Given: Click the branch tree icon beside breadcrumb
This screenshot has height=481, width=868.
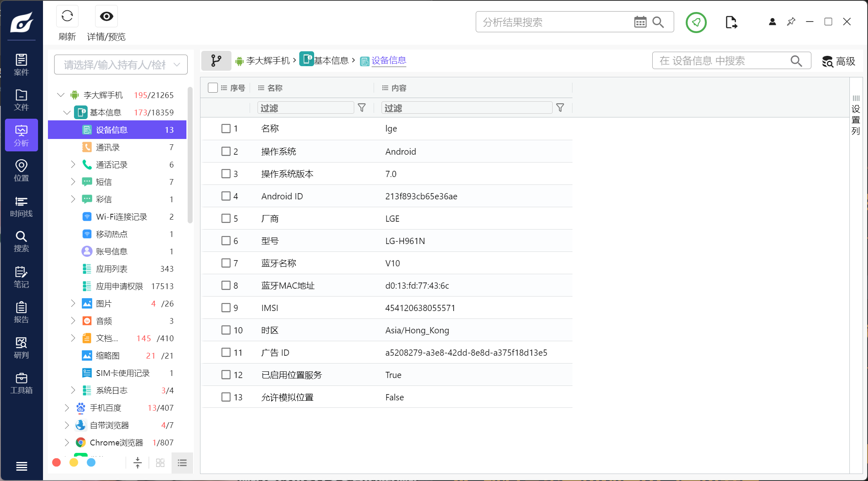Looking at the screenshot, I should coord(216,61).
